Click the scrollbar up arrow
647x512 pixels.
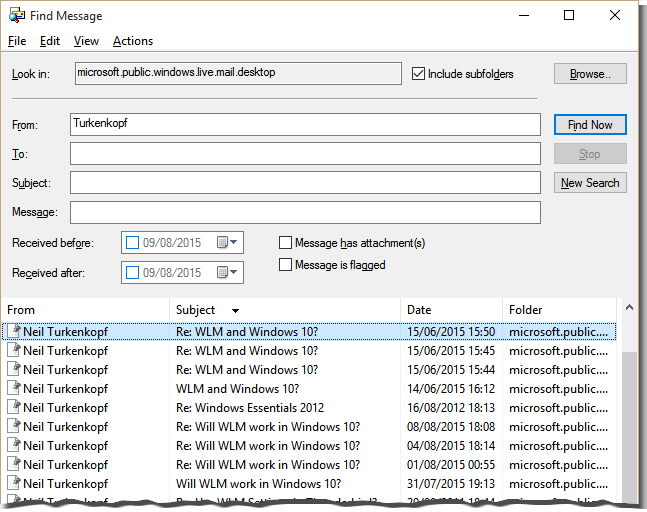pyautogui.click(x=629, y=307)
